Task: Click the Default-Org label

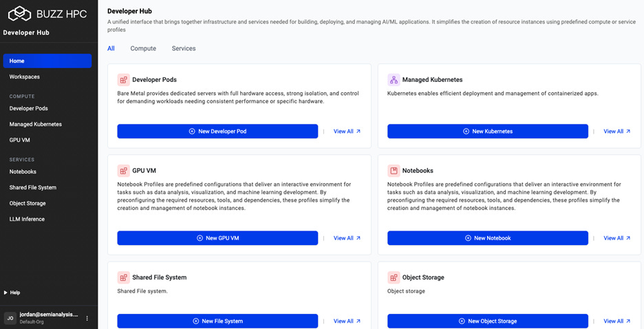Action: click(31, 321)
